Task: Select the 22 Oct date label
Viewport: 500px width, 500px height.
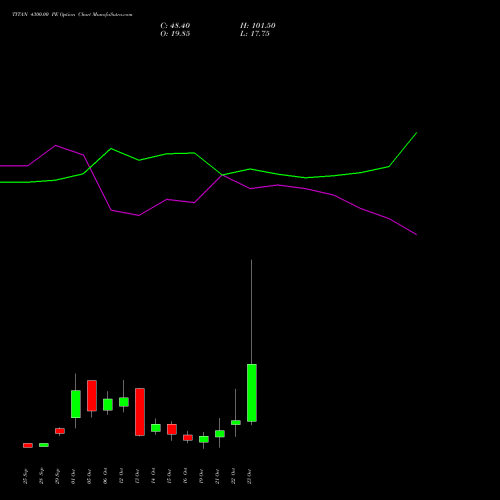Action: [x=233, y=476]
